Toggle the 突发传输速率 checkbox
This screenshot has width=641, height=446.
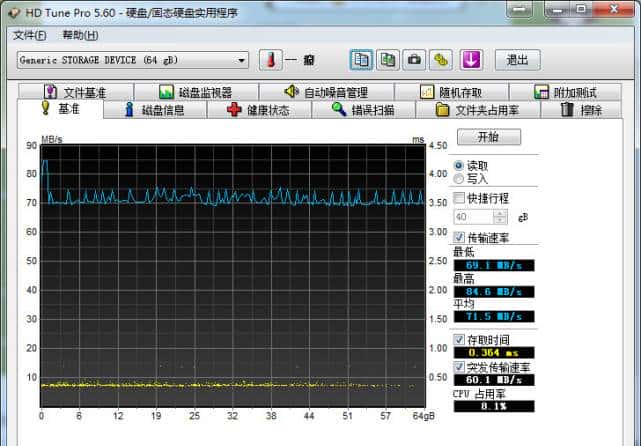coord(459,366)
